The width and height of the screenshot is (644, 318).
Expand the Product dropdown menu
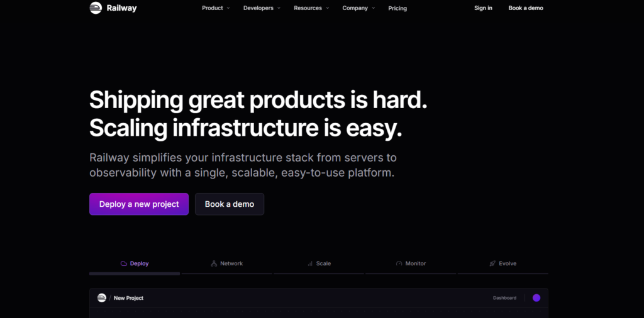click(x=216, y=8)
